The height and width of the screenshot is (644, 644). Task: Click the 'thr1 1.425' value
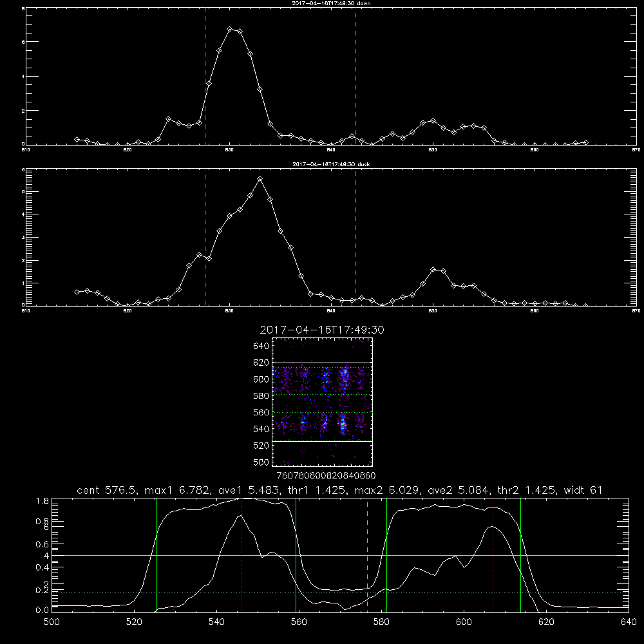coord(316,490)
